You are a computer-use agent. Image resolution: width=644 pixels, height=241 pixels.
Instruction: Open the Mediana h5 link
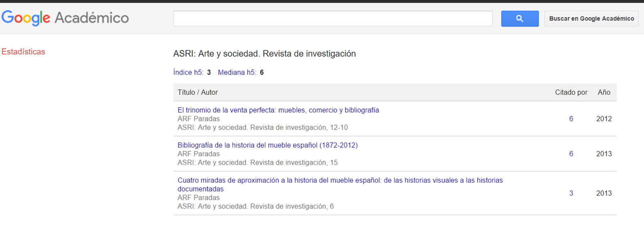237,72
